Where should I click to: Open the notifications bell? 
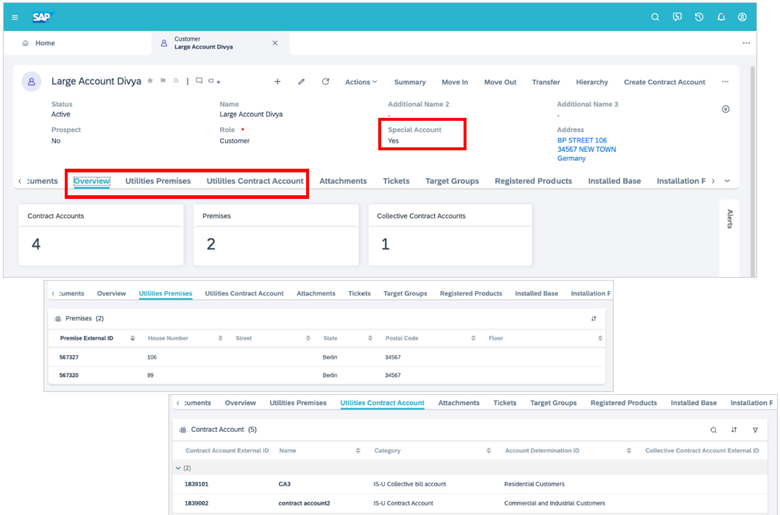click(721, 17)
